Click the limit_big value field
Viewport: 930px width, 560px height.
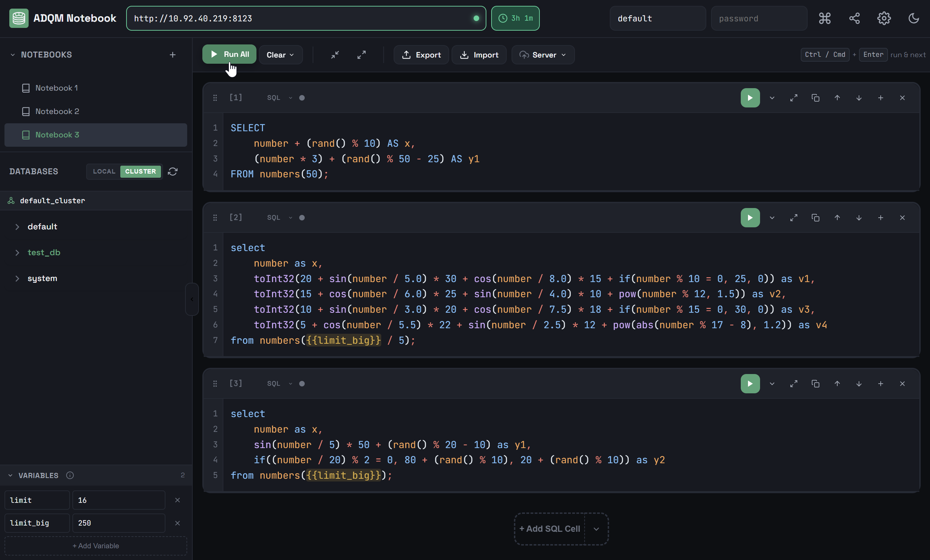click(x=119, y=523)
